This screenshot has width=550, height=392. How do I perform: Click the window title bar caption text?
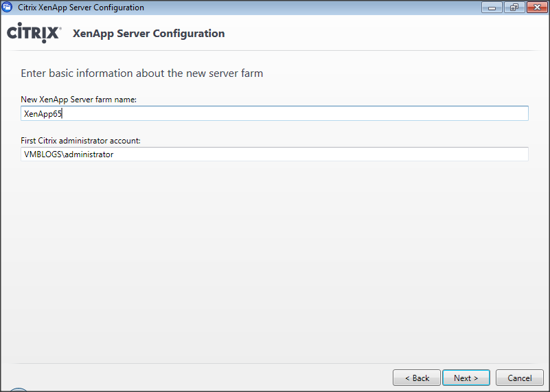click(x=81, y=8)
